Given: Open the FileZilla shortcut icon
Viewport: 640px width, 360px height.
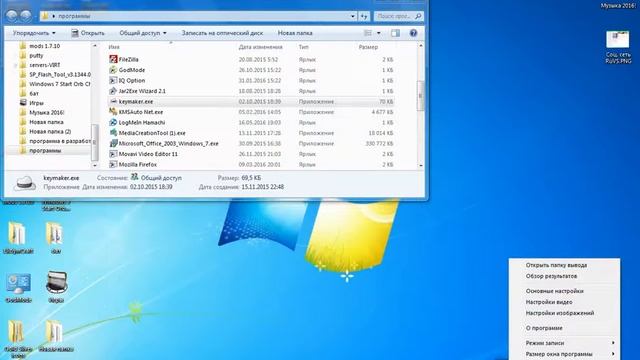Looking at the screenshot, I should 113,59.
